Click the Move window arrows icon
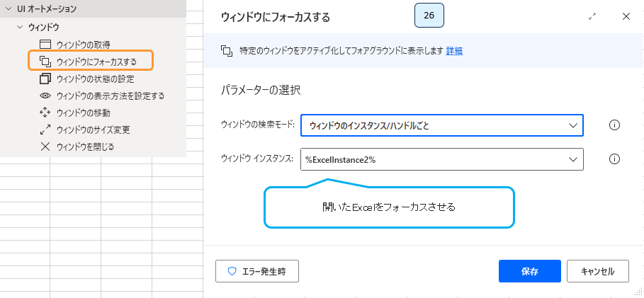The width and height of the screenshot is (644, 298). 45,113
